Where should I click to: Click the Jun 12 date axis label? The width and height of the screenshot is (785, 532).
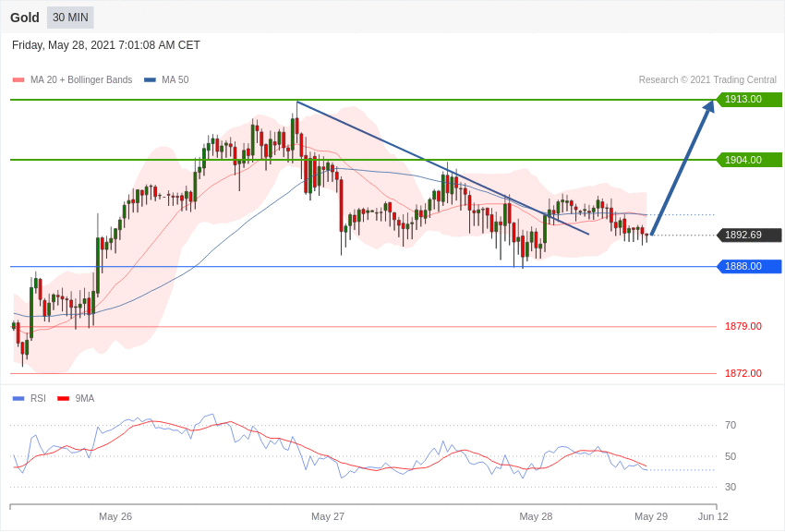[x=713, y=516]
